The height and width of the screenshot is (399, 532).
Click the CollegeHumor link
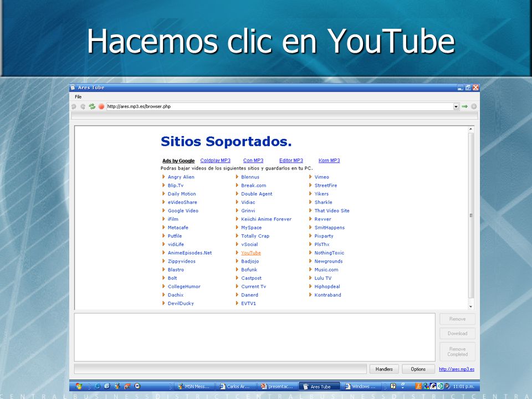(184, 287)
